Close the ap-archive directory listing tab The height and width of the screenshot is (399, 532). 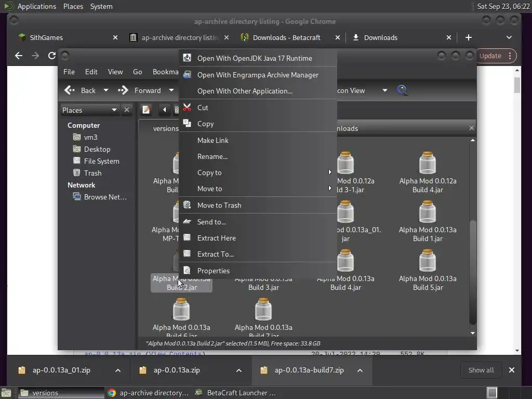pyautogui.click(x=227, y=37)
